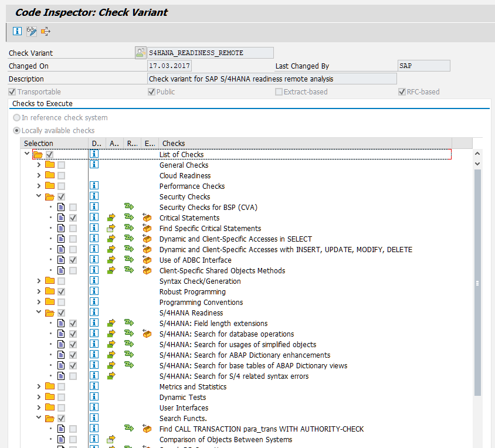Collapse the Search Functs. folder

click(39, 418)
